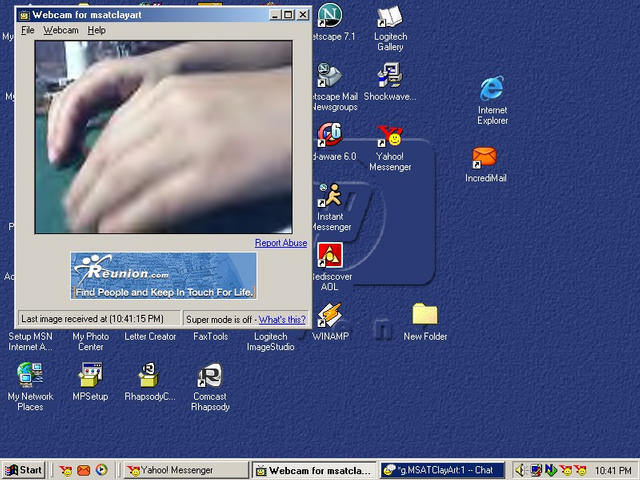Launch AOL Instant Messenger desktop icon
This screenshot has height=480, width=640.
pos(330,196)
